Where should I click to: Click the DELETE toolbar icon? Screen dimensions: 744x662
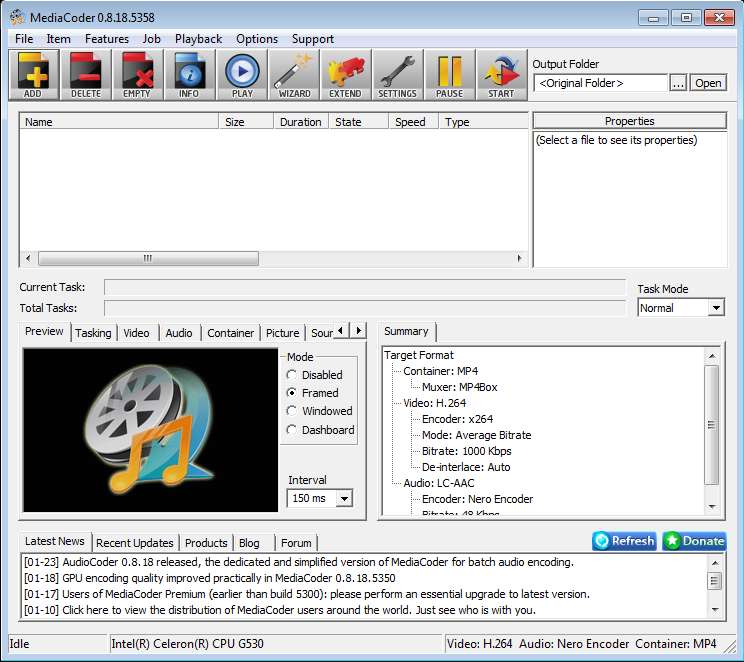(x=85, y=75)
